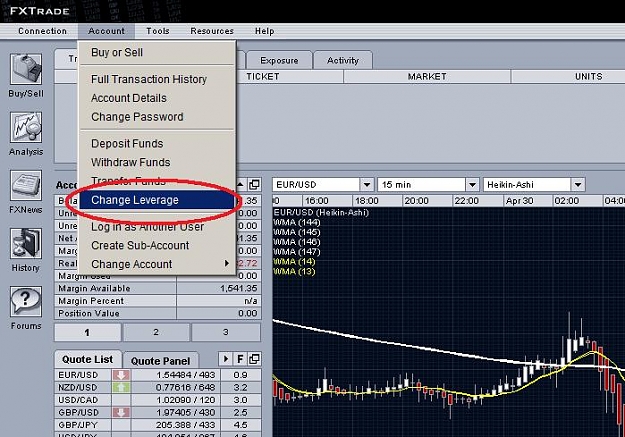The height and width of the screenshot is (437, 625).
Task: Open the Connection menu
Action: click(43, 31)
